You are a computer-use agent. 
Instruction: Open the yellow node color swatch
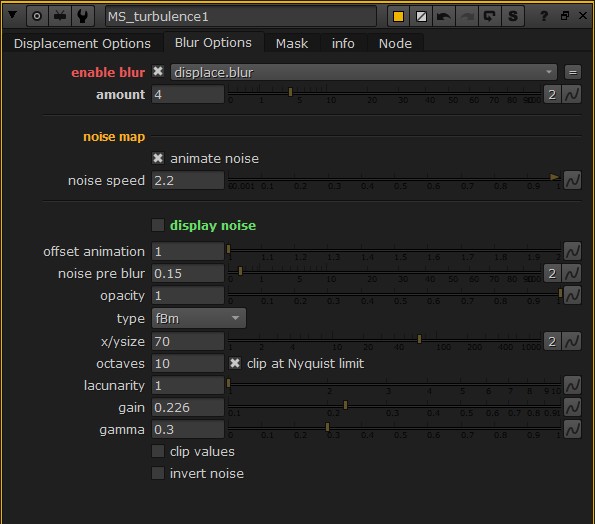pos(398,16)
